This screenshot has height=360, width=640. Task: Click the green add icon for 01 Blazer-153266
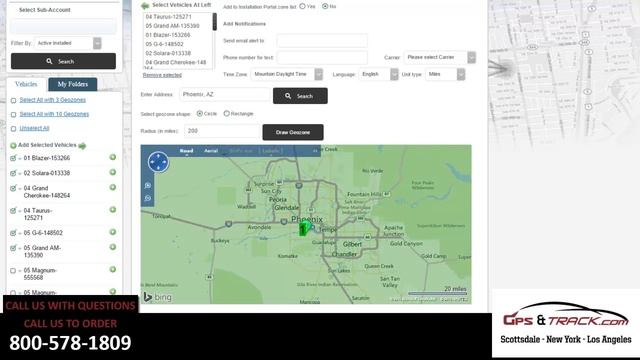point(113,157)
